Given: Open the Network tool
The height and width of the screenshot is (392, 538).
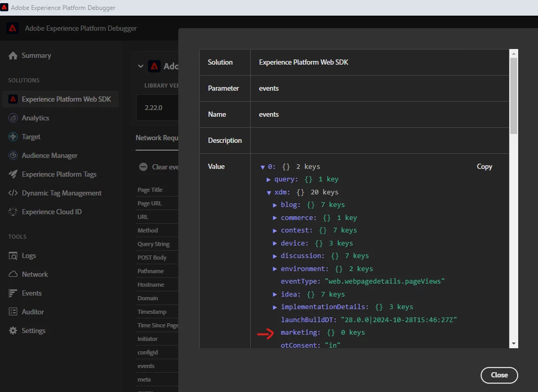Looking at the screenshot, I should pyautogui.click(x=35, y=274).
